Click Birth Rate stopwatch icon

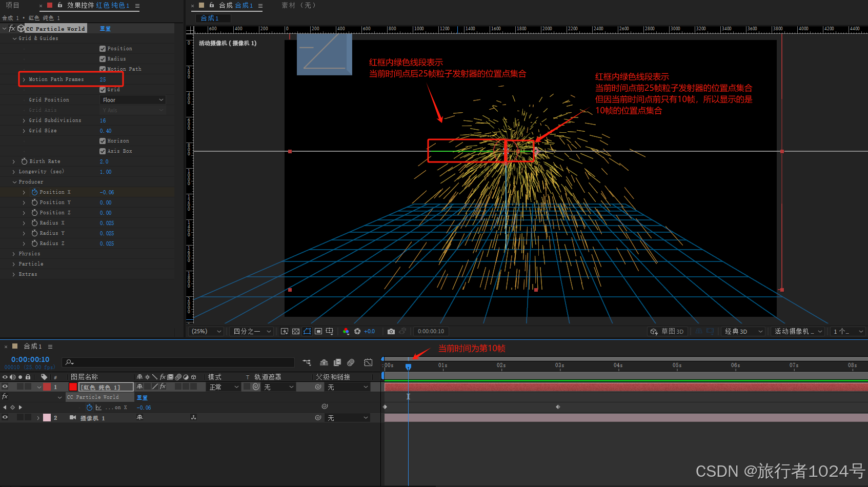pos(24,161)
